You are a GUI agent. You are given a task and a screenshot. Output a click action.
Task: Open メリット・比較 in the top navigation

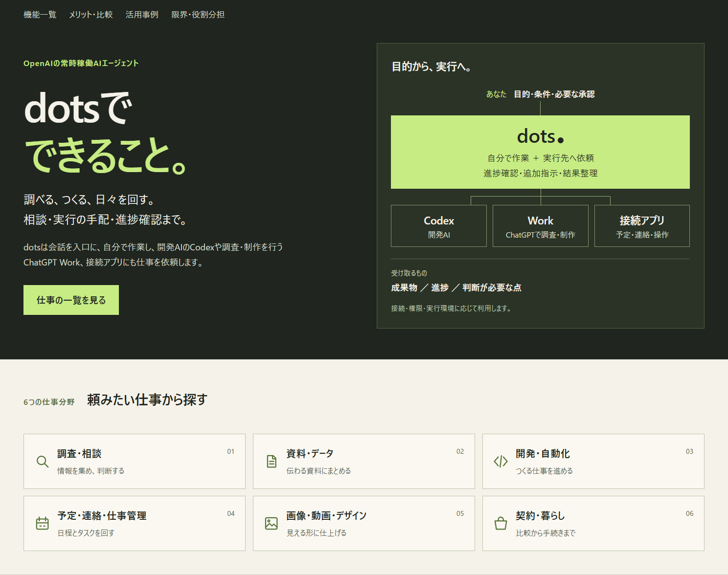(x=91, y=15)
